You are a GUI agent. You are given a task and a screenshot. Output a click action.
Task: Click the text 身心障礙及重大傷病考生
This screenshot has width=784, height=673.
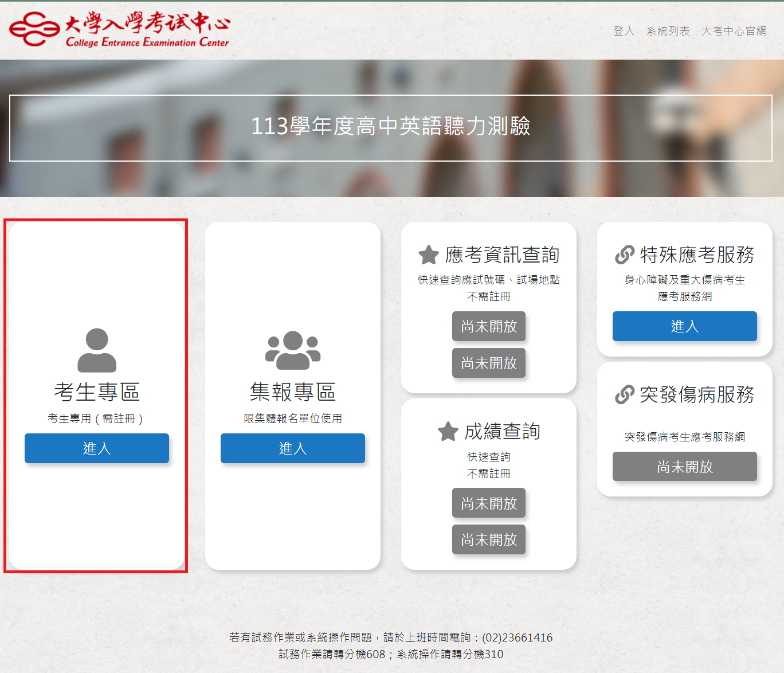click(685, 280)
